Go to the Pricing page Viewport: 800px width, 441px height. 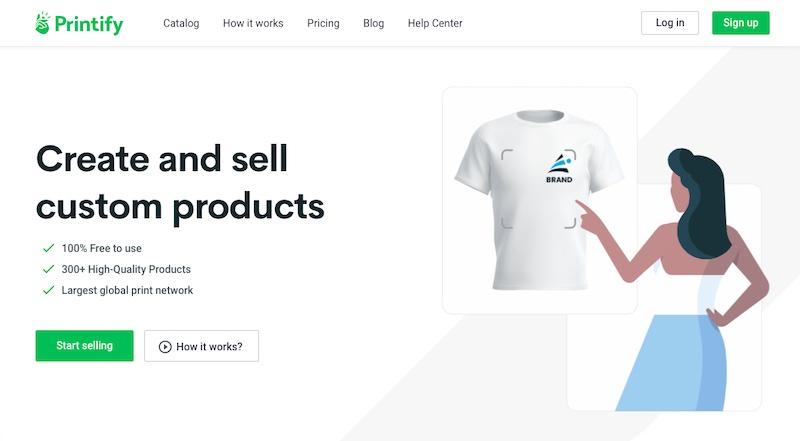click(323, 23)
